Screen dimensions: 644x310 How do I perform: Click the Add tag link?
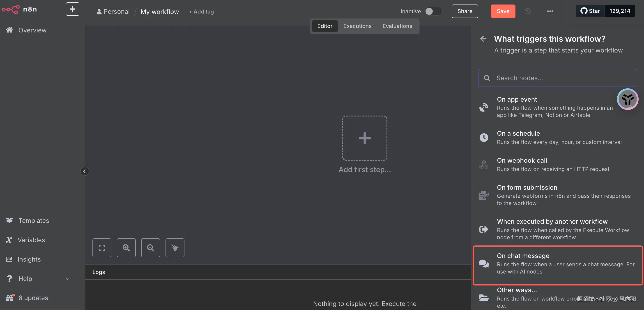tap(201, 11)
